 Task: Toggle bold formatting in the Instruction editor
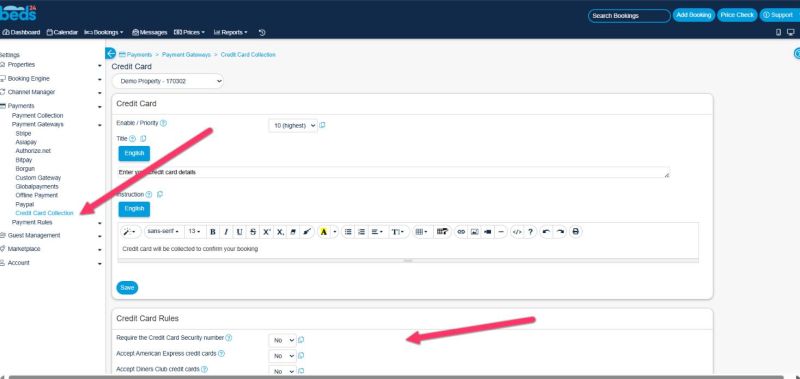[x=213, y=232]
